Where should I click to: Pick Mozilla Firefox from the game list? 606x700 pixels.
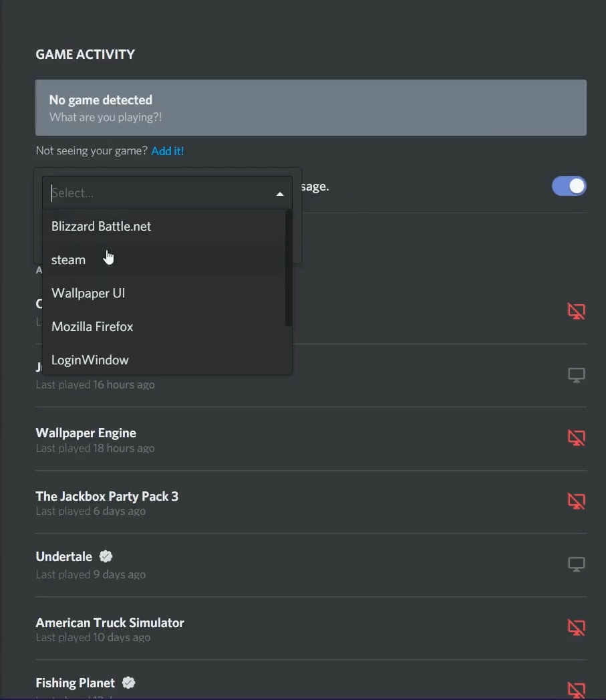coord(92,326)
